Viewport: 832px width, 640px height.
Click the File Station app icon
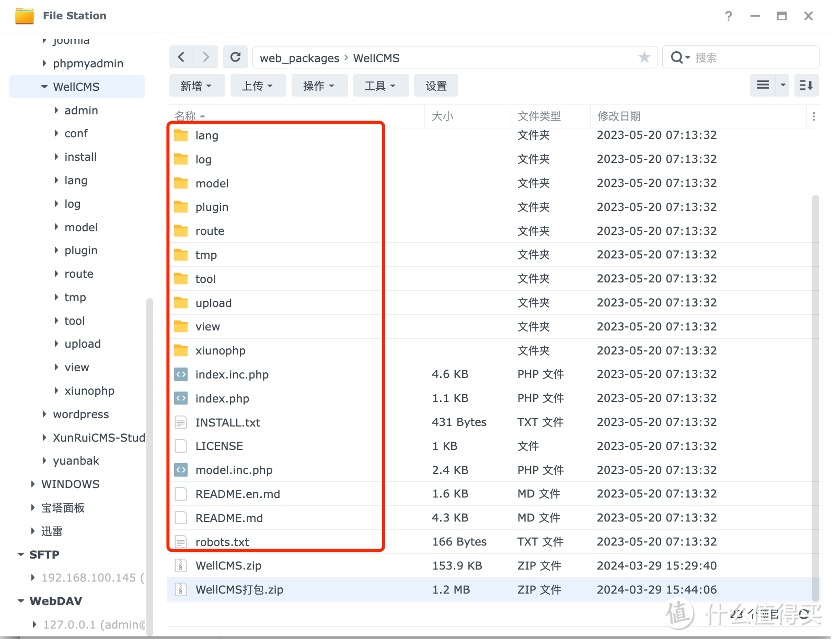point(24,16)
